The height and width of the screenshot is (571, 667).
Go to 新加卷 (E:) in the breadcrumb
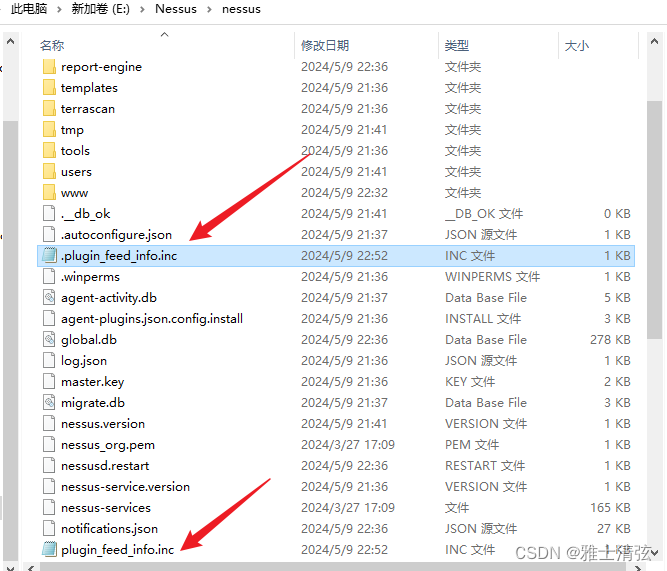click(101, 9)
